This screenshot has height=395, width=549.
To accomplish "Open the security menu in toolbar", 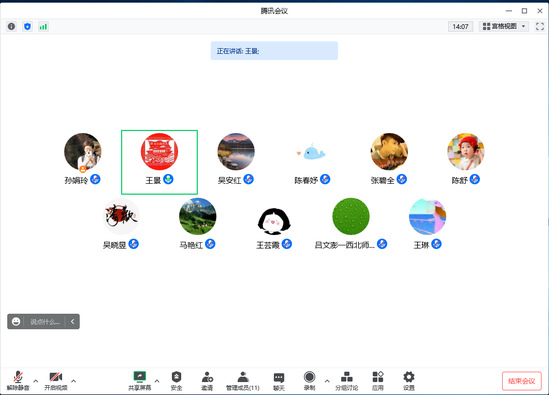I will (x=176, y=381).
